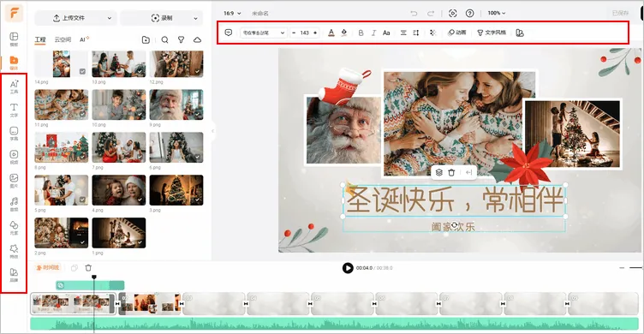Screen dimensions: 644x334
Task: Open the font family dropdown
Action: coord(263,33)
